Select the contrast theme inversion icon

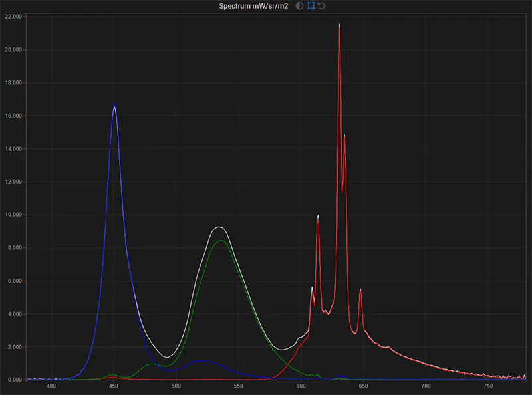pos(299,6)
